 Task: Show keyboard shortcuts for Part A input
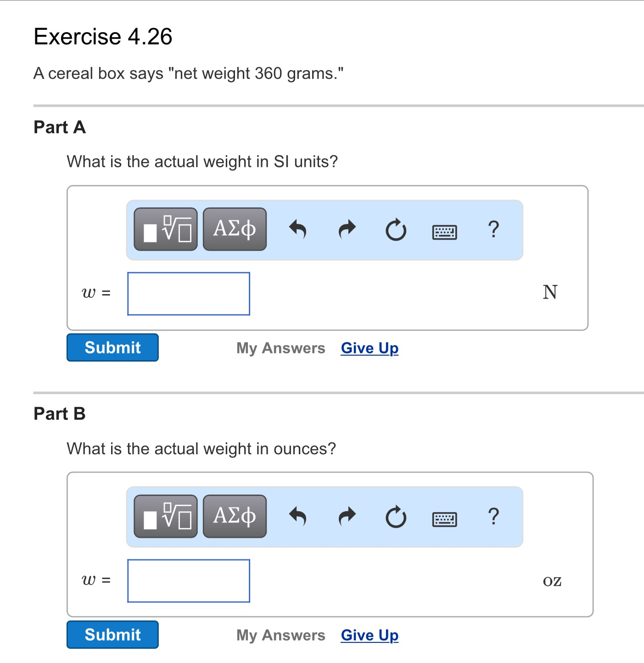tap(444, 232)
